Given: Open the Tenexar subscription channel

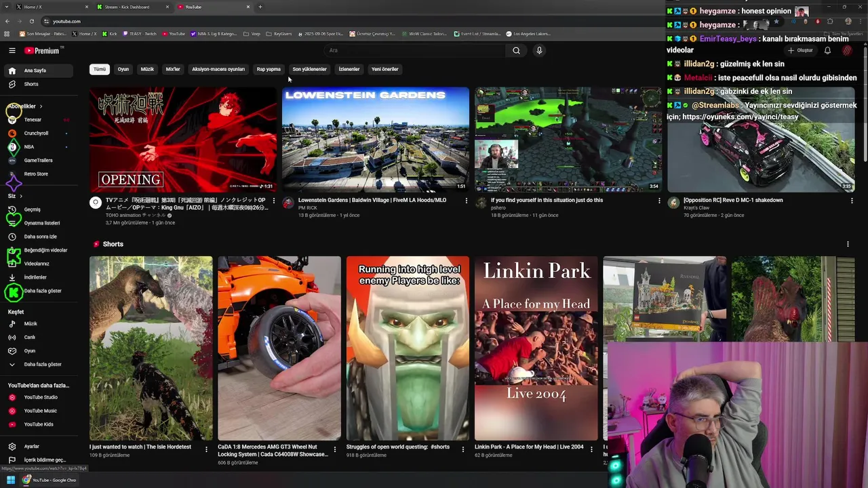Looking at the screenshot, I should [x=39, y=120].
